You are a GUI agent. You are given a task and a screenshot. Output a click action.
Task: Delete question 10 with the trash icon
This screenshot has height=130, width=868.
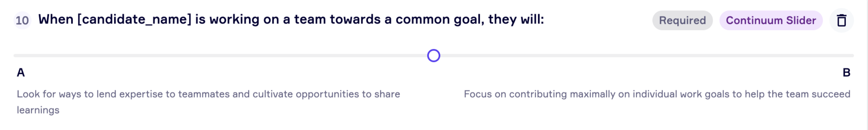(841, 20)
